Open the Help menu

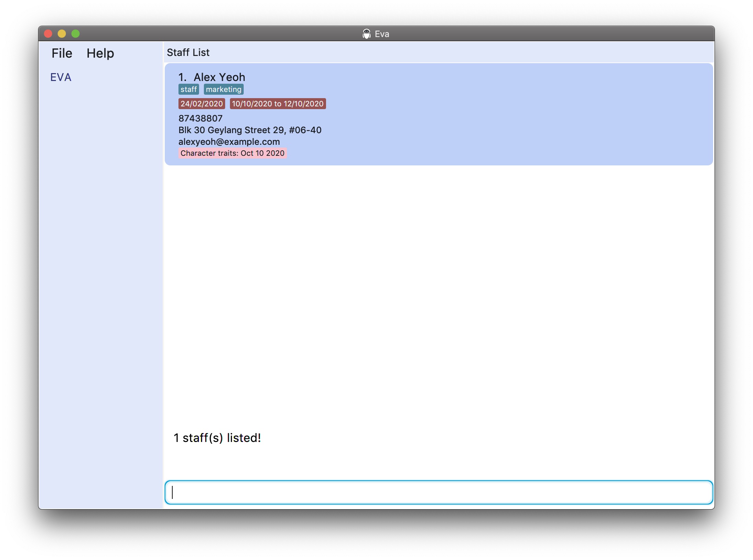(x=100, y=53)
